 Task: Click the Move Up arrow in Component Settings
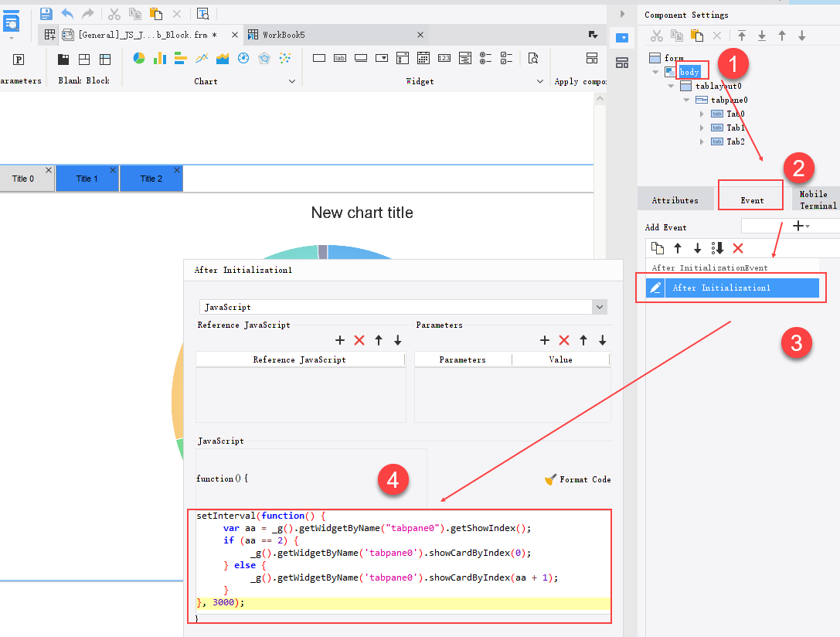coord(782,36)
